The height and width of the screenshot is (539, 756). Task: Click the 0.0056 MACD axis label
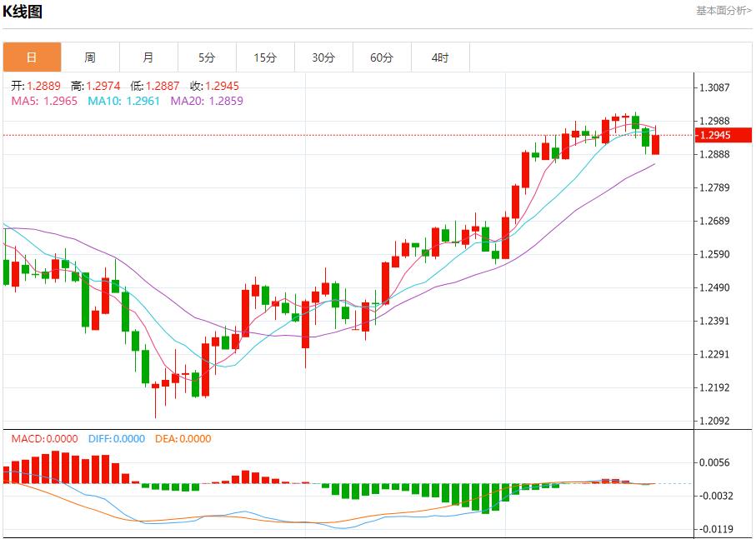(714, 463)
